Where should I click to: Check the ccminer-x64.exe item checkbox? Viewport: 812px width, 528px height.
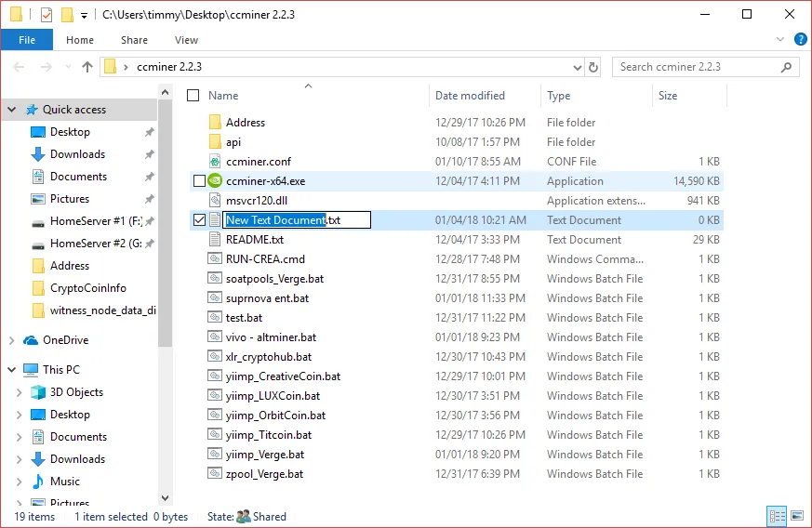199,180
